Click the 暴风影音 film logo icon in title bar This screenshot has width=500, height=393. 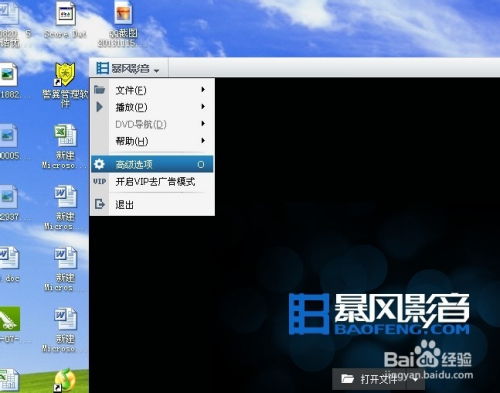pyautogui.click(x=102, y=68)
